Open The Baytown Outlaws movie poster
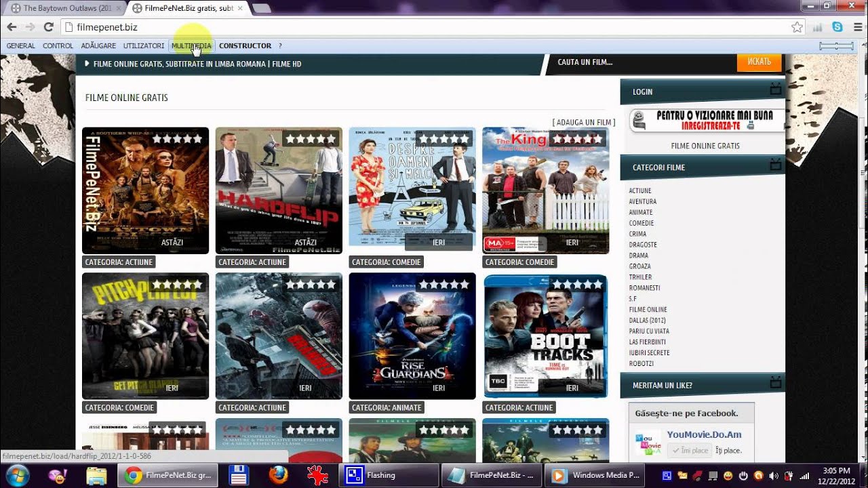The height and width of the screenshot is (488, 868). (145, 190)
